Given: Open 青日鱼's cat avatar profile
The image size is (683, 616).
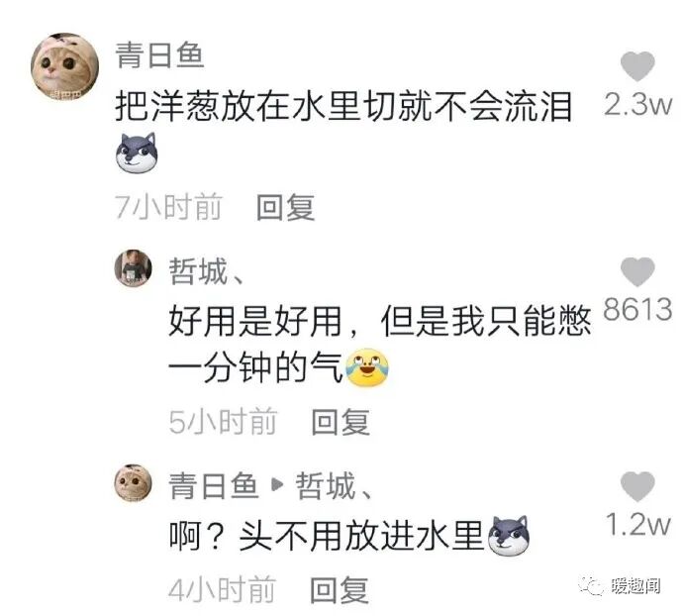Looking at the screenshot, I should pyautogui.click(x=65, y=66).
